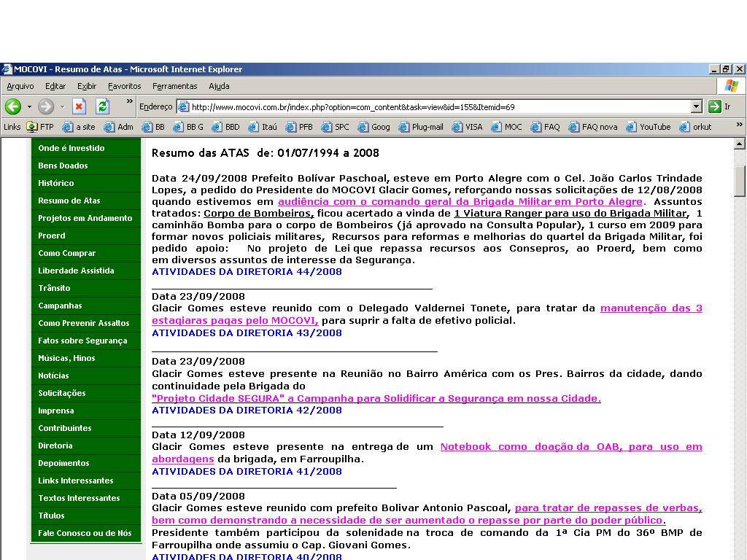Click 'ATIVIDADES DA DIRETORIA 42/2008' text
This screenshot has height=560, width=747.
click(247, 410)
